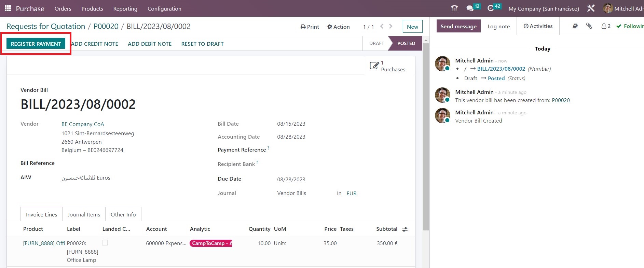Open the Reporting menu

coord(125,9)
